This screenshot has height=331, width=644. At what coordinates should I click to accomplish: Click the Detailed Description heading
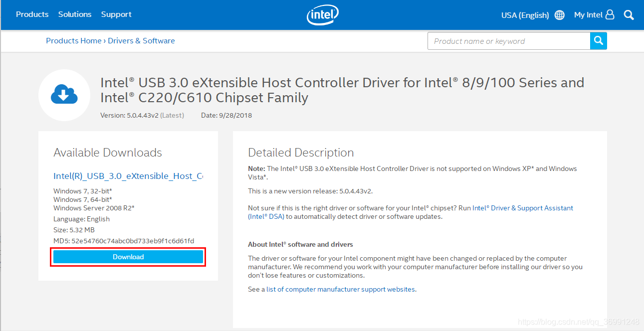[301, 153]
